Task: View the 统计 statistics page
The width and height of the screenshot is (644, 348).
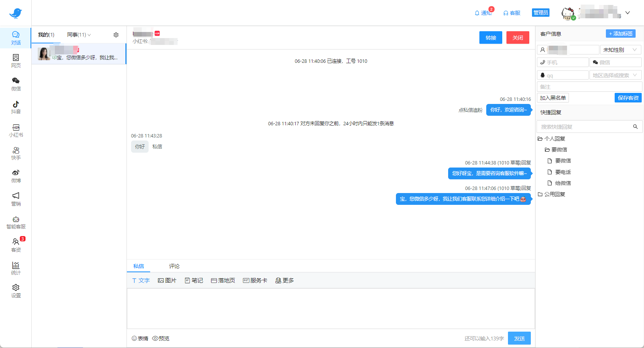Action: (16, 268)
